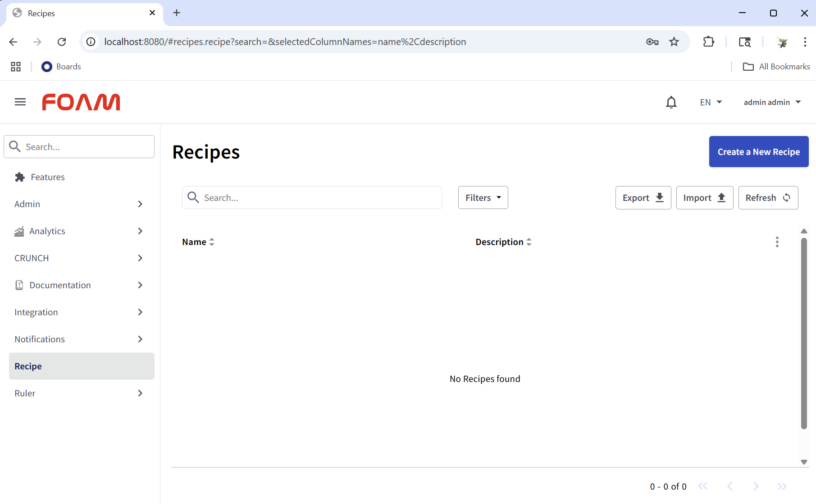The image size is (816, 504).
Task: Open the table column options menu
Action: click(x=777, y=242)
